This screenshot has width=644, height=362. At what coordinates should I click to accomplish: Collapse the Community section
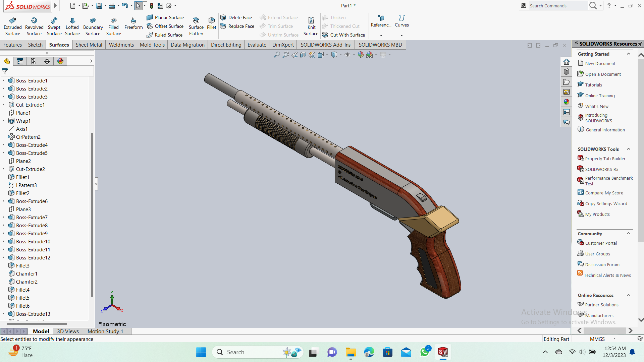click(x=629, y=234)
